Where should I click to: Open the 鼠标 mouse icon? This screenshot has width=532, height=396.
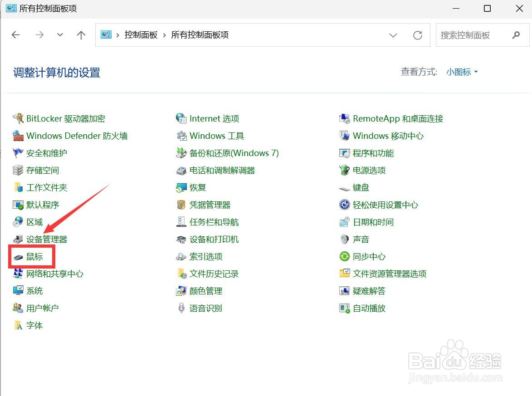(18, 257)
